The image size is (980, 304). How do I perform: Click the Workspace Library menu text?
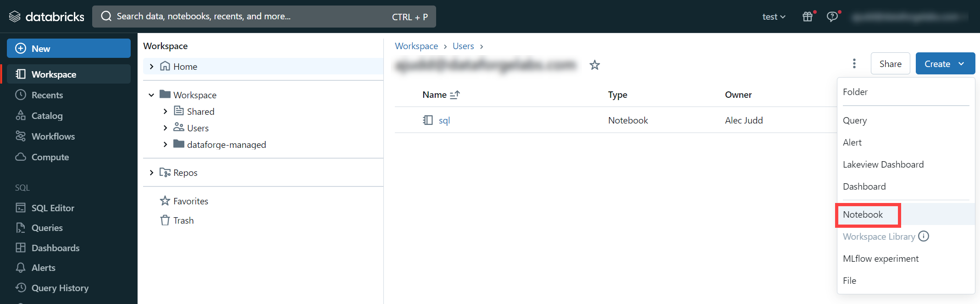[x=879, y=236]
